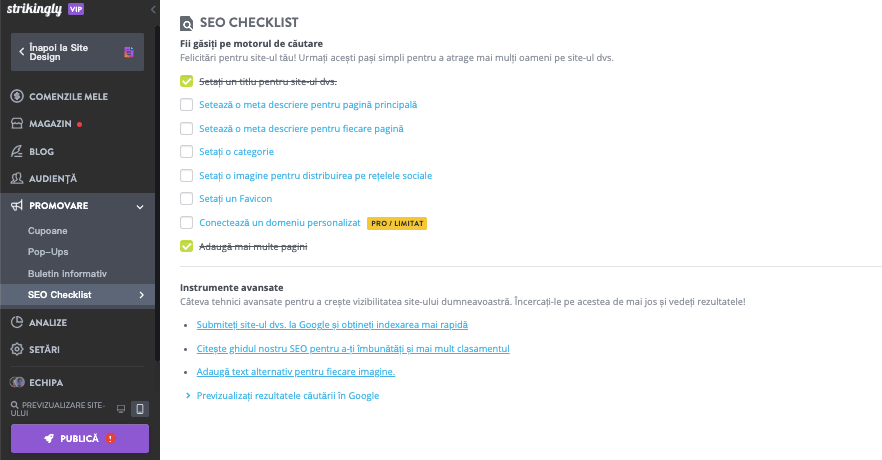Open the Audiență people icon
The height and width of the screenshot is (460, 882).
(17, 178)
